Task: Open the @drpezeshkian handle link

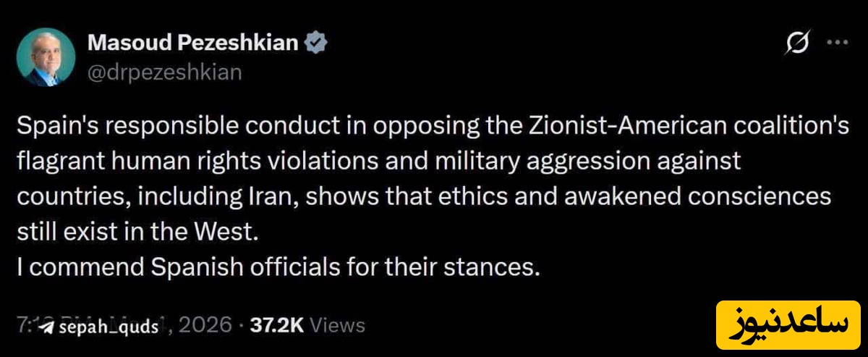Action: coord(164,72)
